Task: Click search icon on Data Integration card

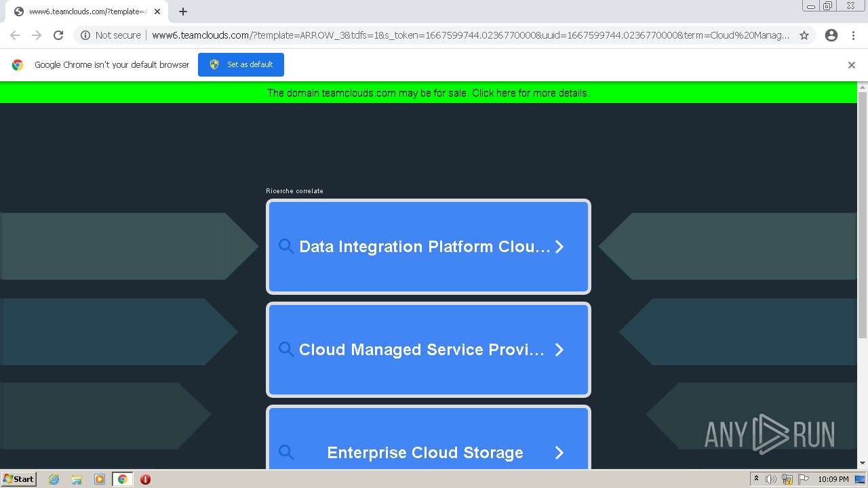Action: pyautogui.click(x=286, y=247)
